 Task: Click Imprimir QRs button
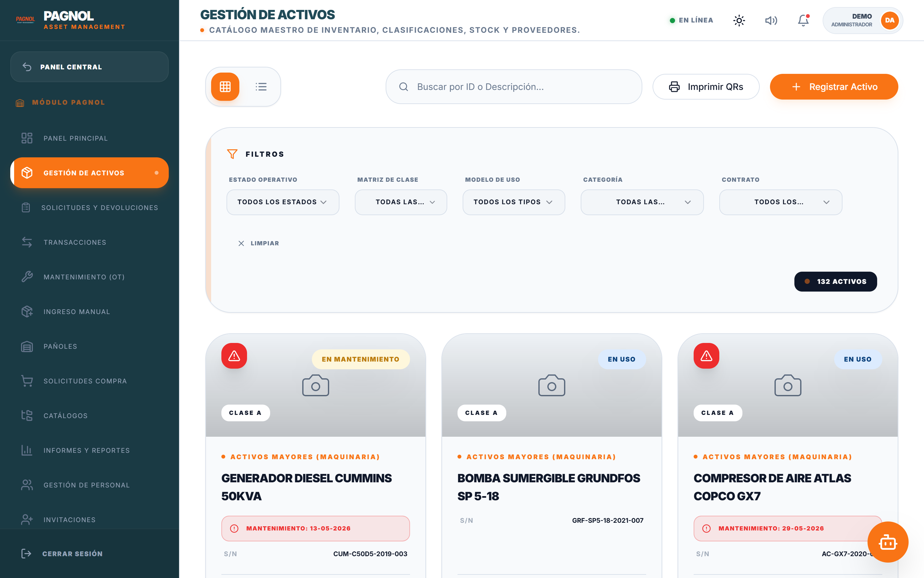[x=706, y=87]
